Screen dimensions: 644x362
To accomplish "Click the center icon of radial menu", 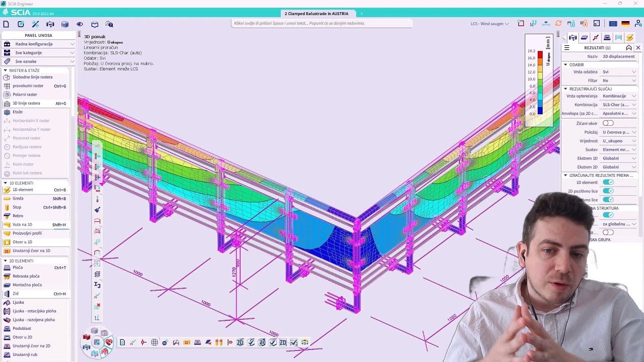I will point(97,342).
